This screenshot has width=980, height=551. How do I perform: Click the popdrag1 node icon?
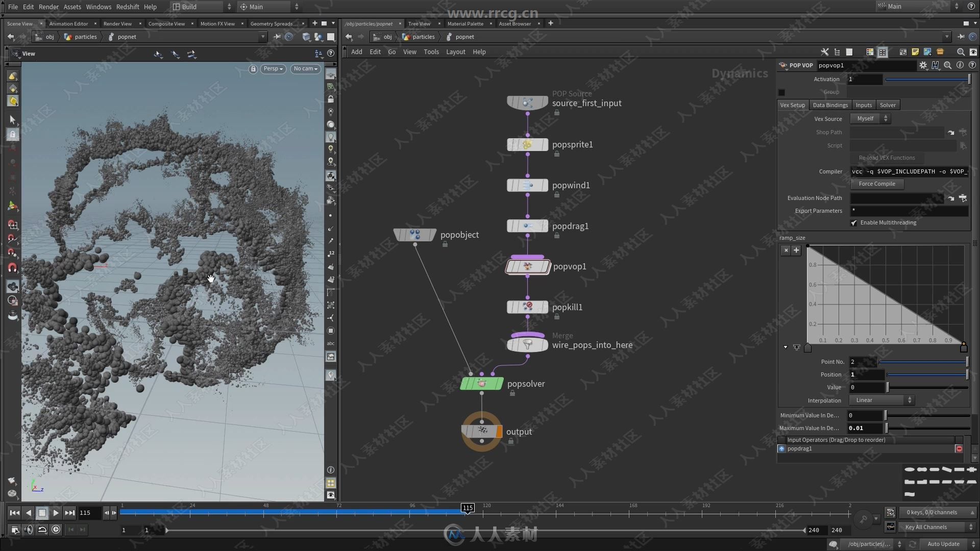click(528, 226)
